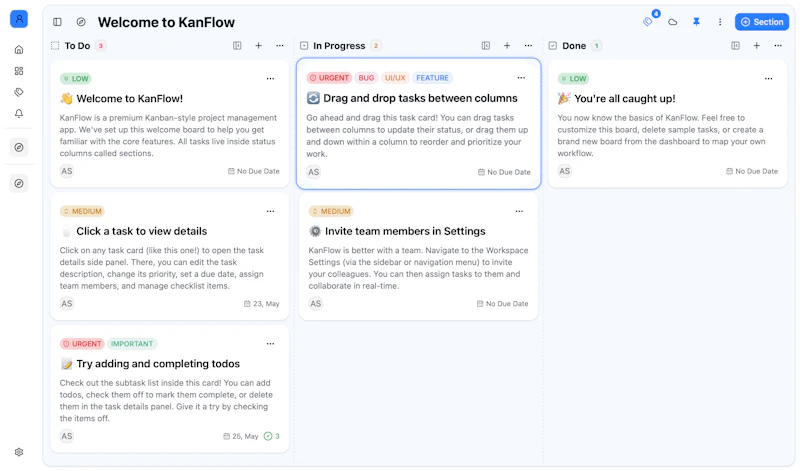This screenshot has height=471, width=800.
Task: Collapse the In Progress column
Action: (486, 45)
